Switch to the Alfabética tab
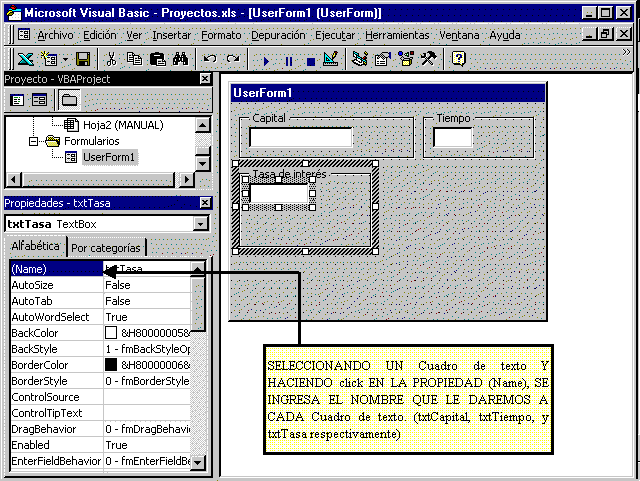The image size is (640, 481). coord(36,246)
